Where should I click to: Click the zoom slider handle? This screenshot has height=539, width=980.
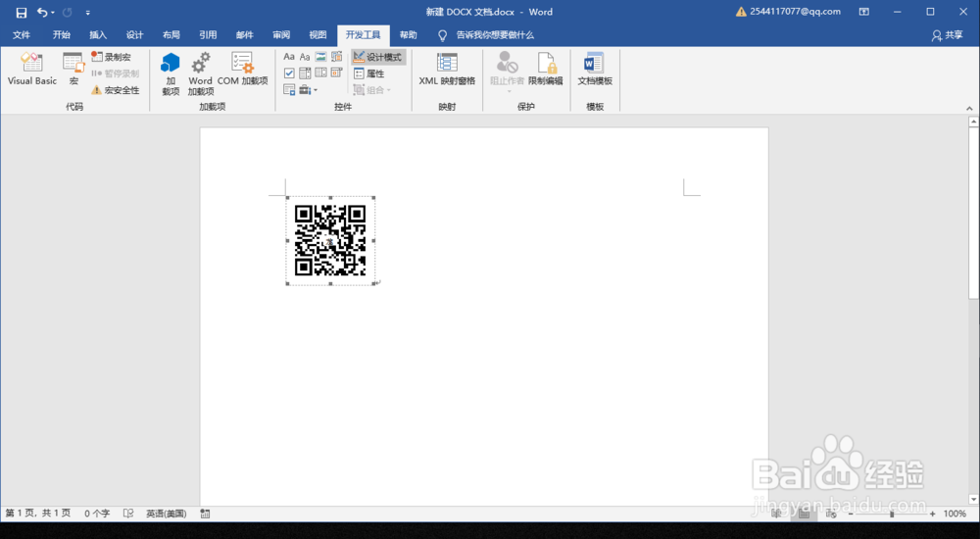[x=892, y=514]
